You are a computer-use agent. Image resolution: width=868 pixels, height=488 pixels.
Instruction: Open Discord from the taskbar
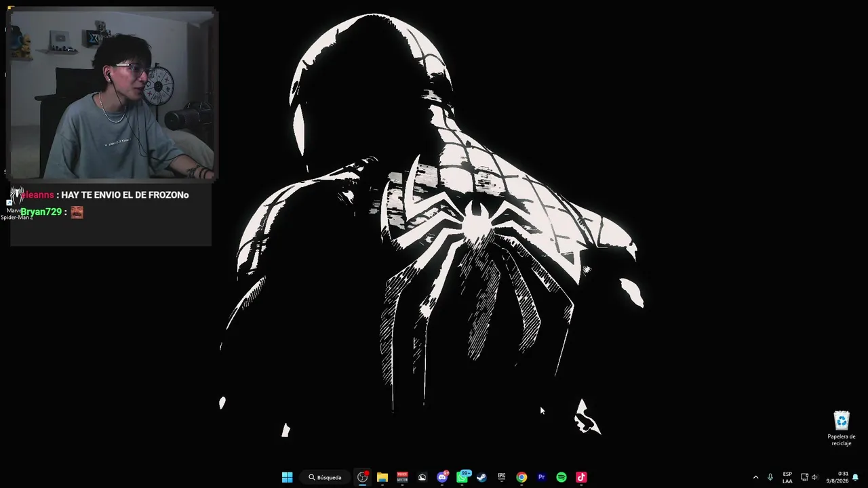pyautogui.click(x=442, y=477)
